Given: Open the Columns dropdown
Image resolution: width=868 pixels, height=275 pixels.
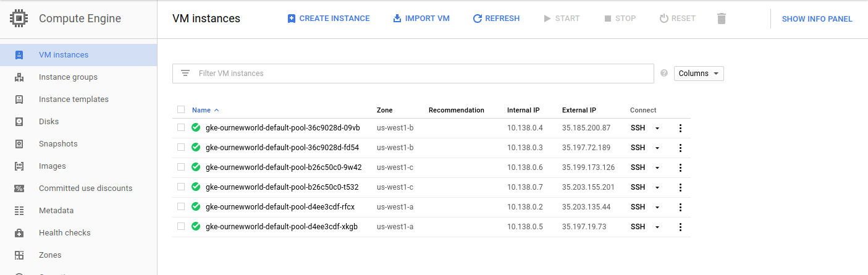Looking at the screenshot, I should pos(699,74).
